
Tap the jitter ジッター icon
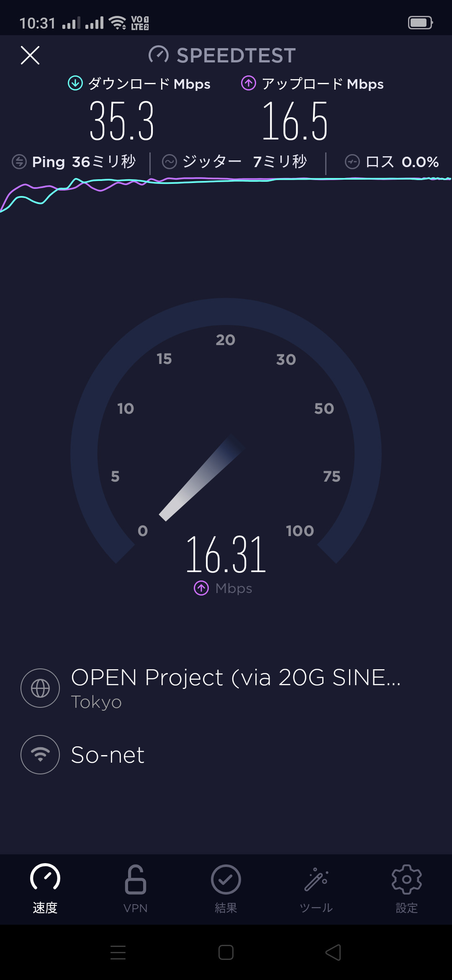(169, 162)
